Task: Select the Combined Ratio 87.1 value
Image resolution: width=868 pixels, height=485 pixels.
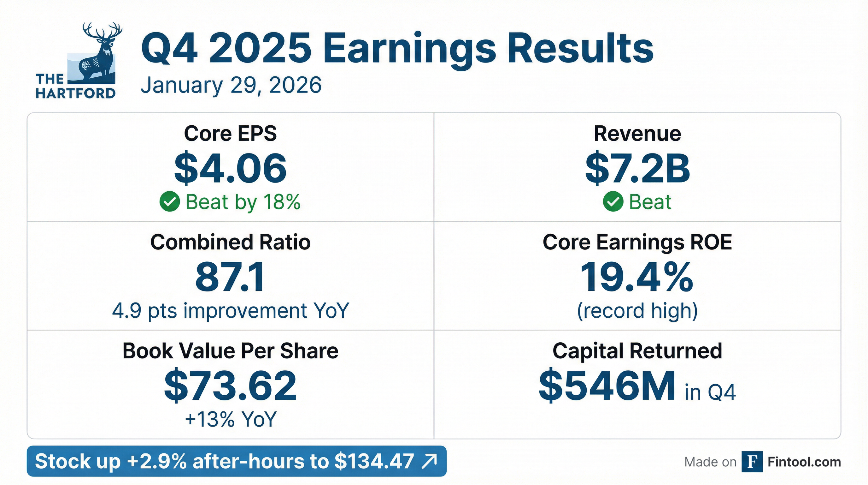Action: coord(231,277)
